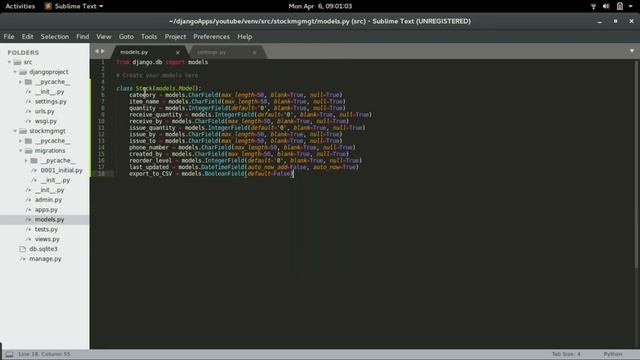Open tests.py in the sidebar
The image size is (640, 360).
point(46,229)
